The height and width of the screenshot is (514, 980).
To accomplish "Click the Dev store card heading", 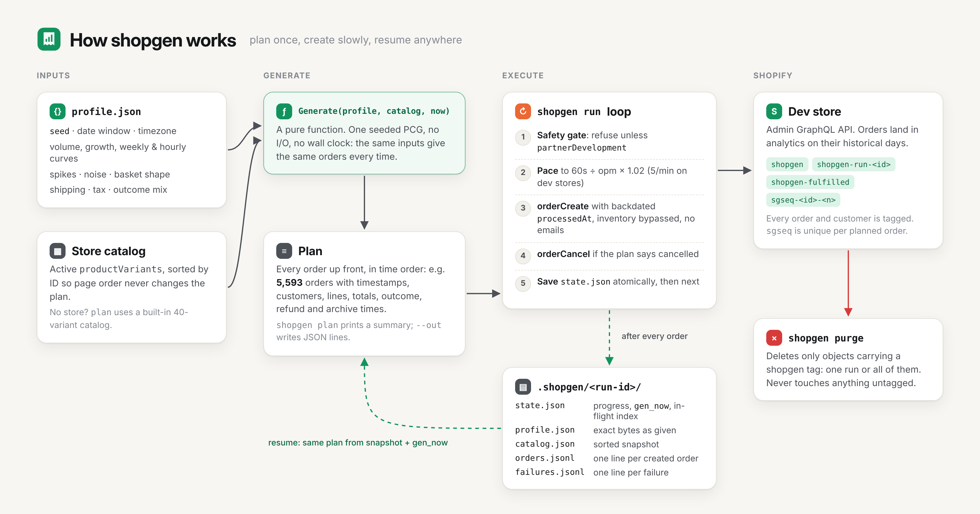I will pos(815,111).
